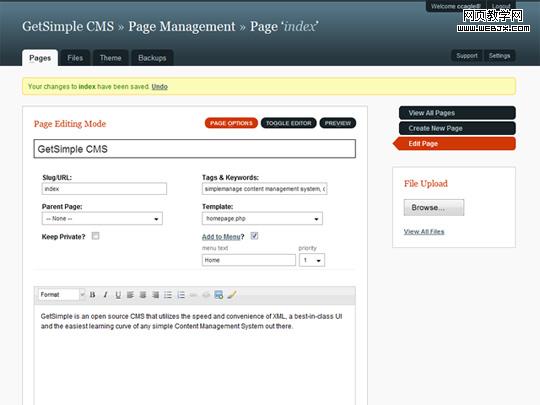The image size is (540, 405).
Task: Click the Page Management breadcrumb heading
Action: 182,27
